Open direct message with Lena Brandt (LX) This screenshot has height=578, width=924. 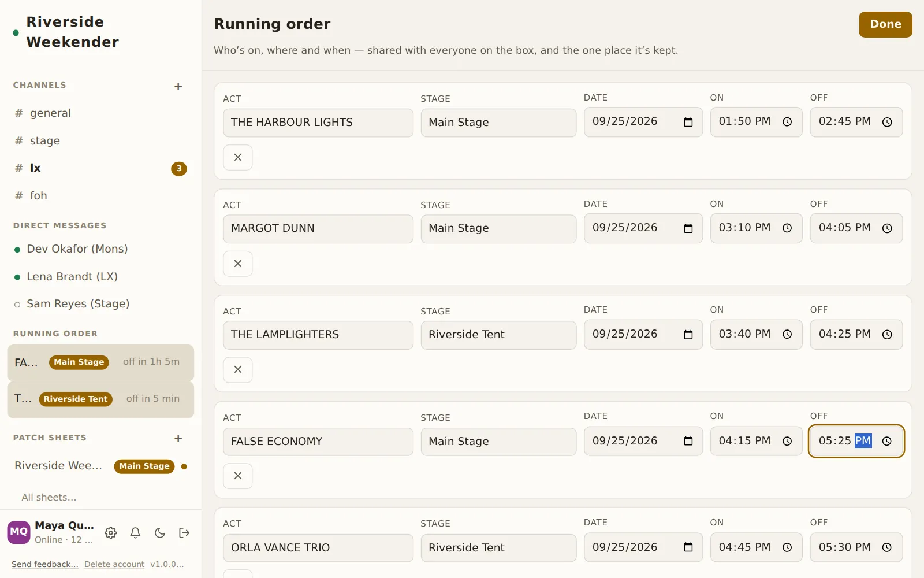coord(100,277)
